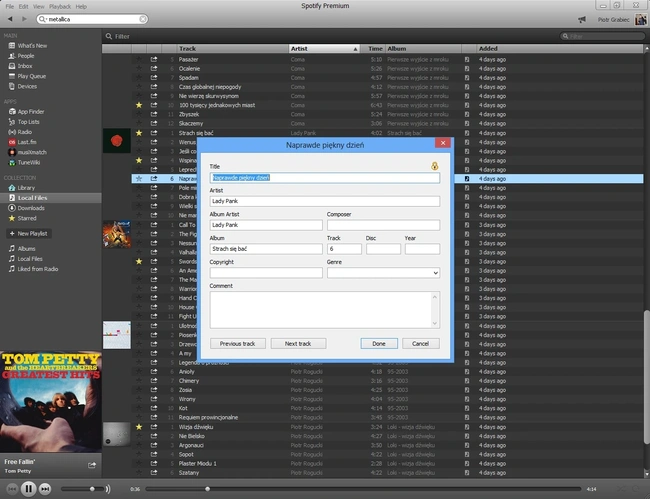Cancel the tag editor dialog
This screenshot has height=499, width=650.
pos(420,344)
